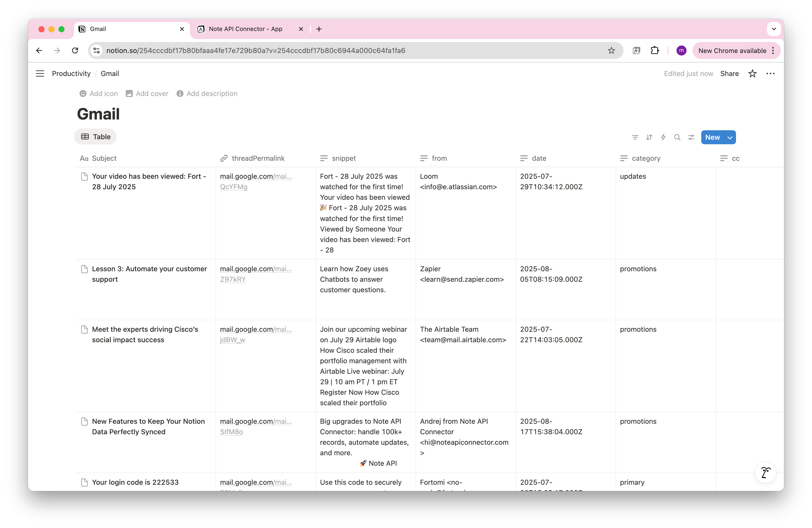Open the category column header menu
812x528 pixels.
pos(665,158)
